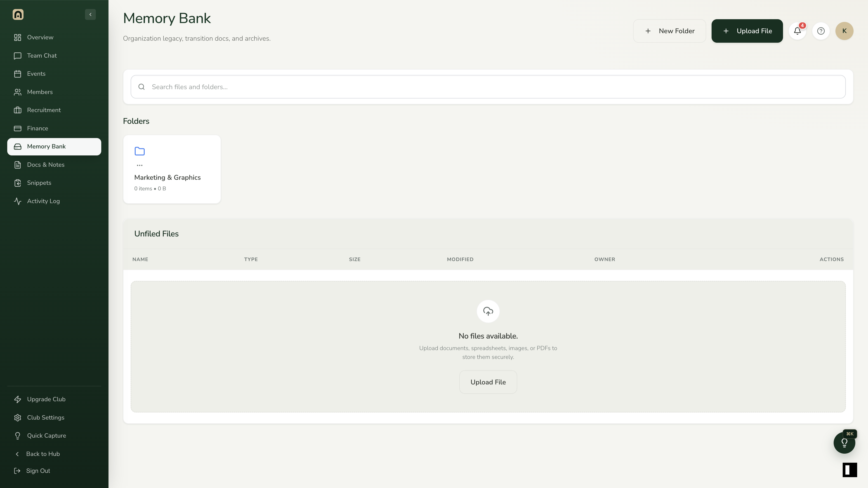Click the cloud upload icon in empty state
This screenshot has height=488, width=868.
tap(488, 311)
